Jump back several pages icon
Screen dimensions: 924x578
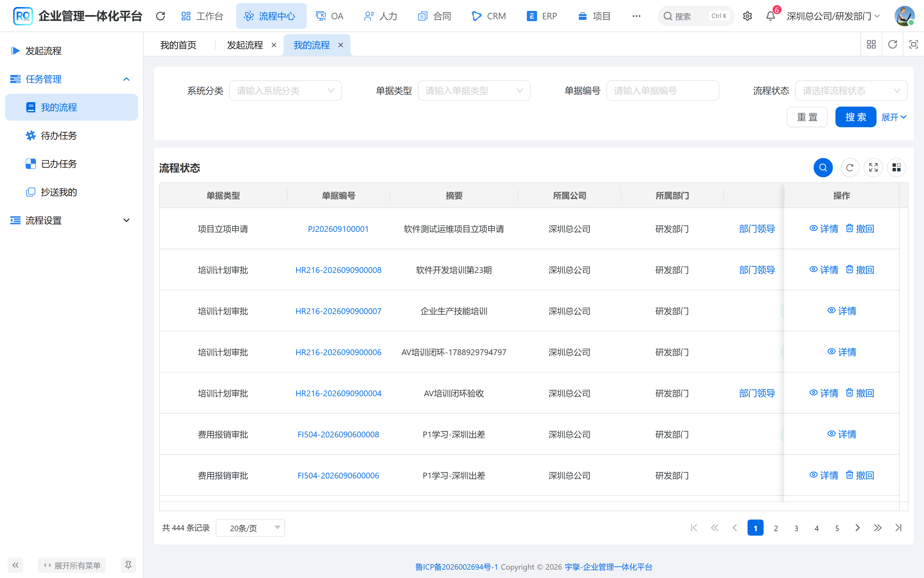pyautogui.click(x=715, y=528)
